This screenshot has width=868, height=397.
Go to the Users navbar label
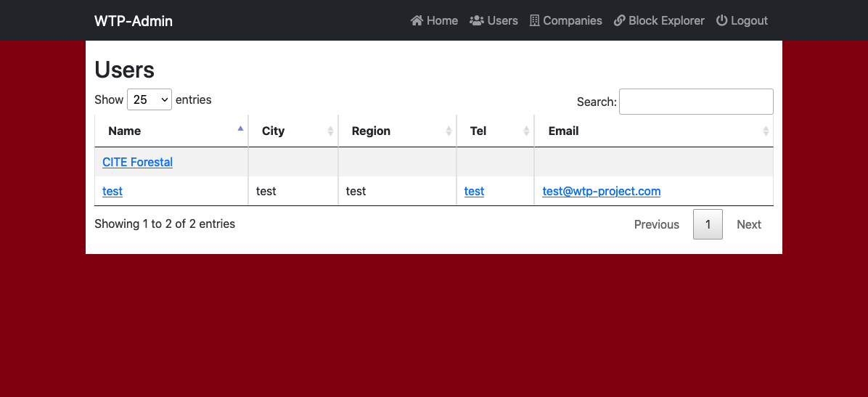503,20
